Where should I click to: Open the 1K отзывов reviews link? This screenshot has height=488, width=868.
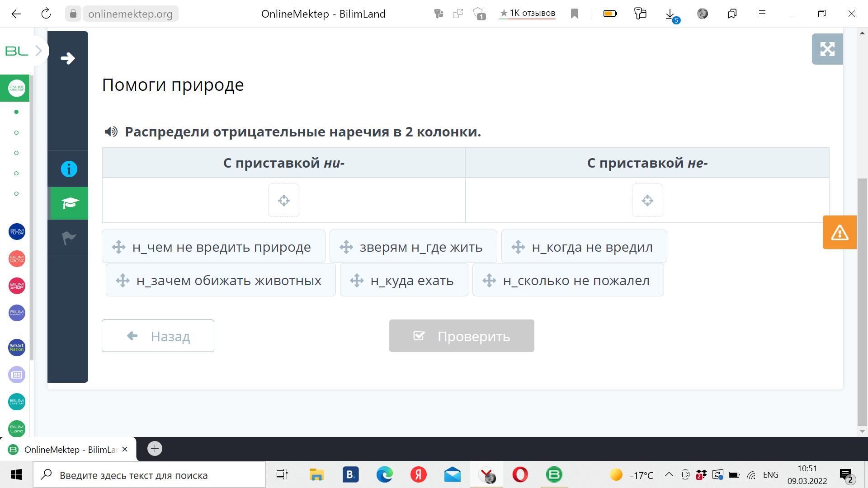point(527,13)
